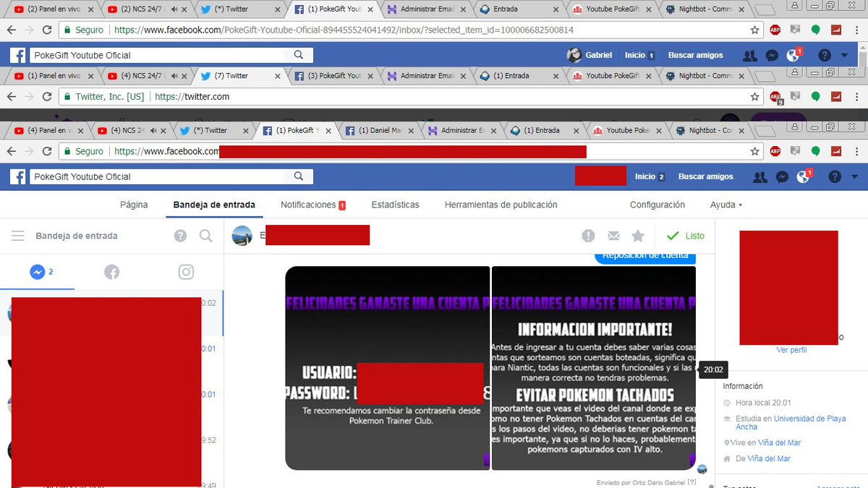Click the conversation contact avatar in header
This screenshot has height=488, width=868.
tap(242, 236)
